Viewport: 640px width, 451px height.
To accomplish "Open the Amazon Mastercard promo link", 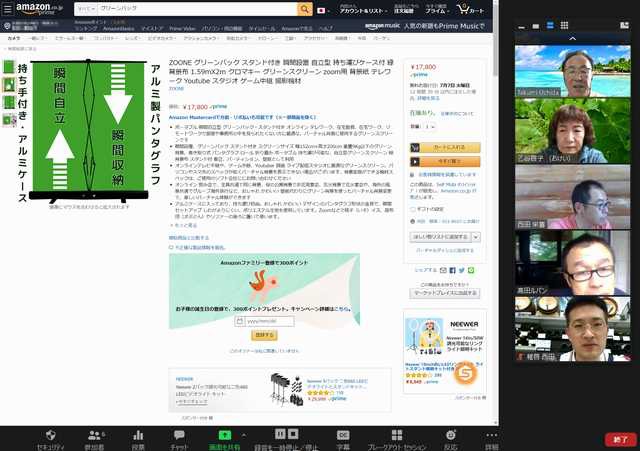I will (242, 117).
